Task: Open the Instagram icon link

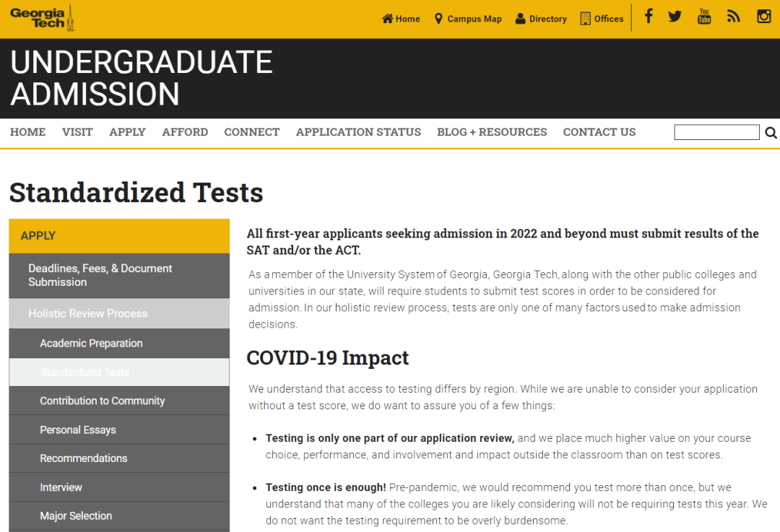Action: (763, 17)
